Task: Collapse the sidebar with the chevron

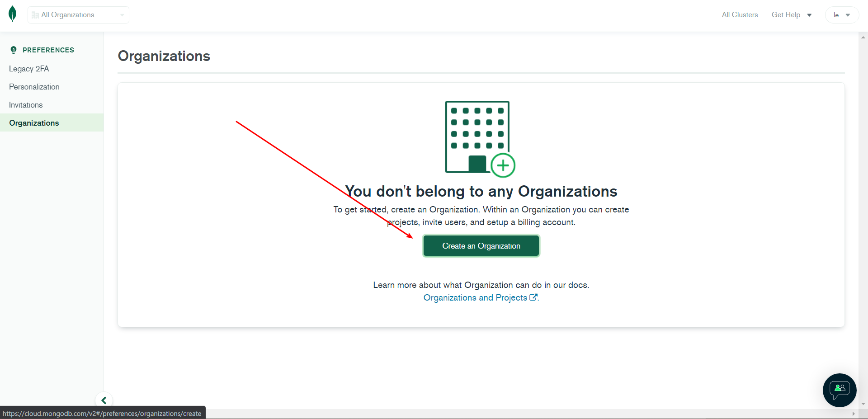Action: (x=104, y=400)
